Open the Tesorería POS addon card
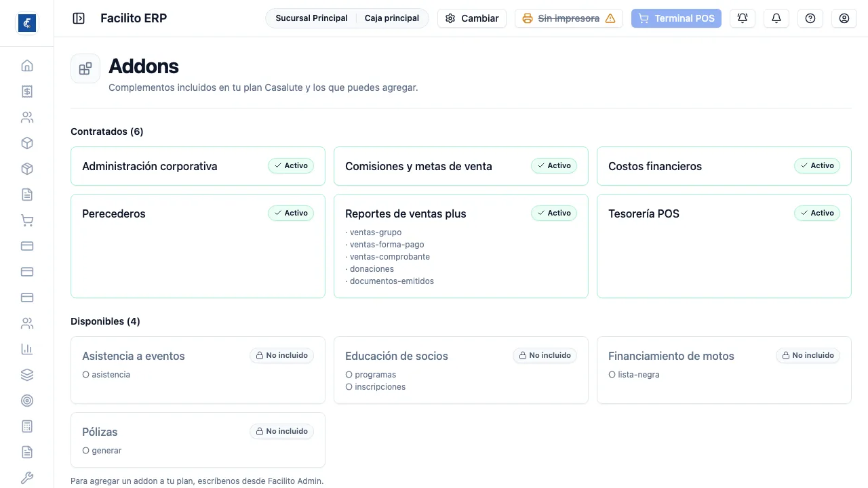 (724, 246)
